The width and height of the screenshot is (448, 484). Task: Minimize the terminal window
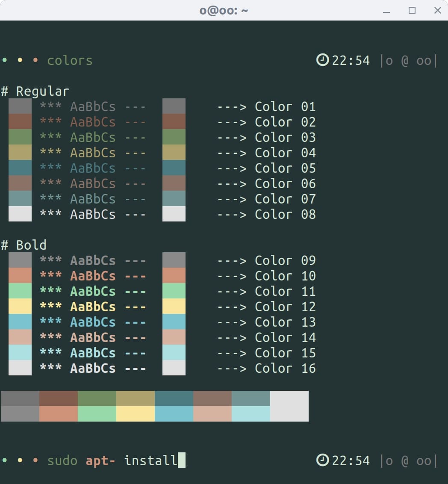pyautogui.click(x=387, y=11)
